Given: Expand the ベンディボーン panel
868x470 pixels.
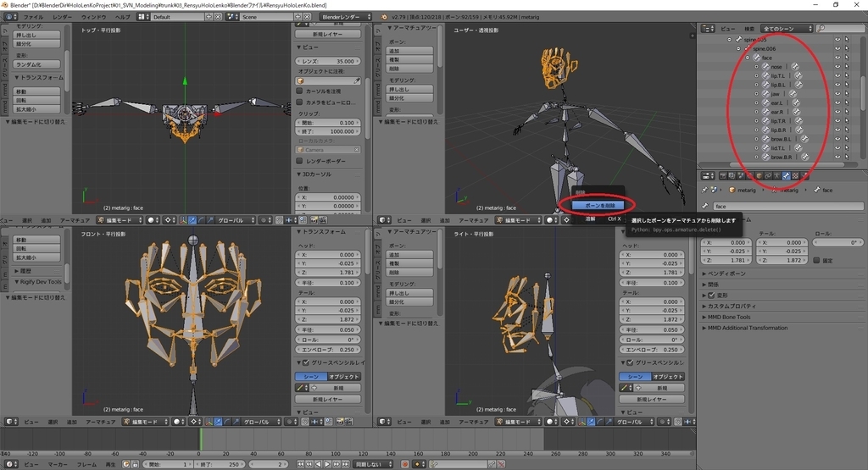Looking at the screenshot, I should (x=726, y=274).
